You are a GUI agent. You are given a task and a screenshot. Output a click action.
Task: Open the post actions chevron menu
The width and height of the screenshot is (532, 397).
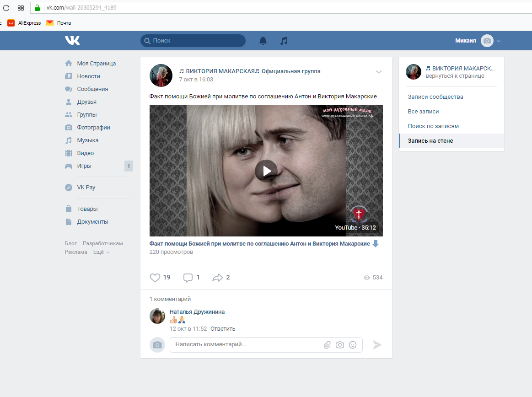click(379, 72)
